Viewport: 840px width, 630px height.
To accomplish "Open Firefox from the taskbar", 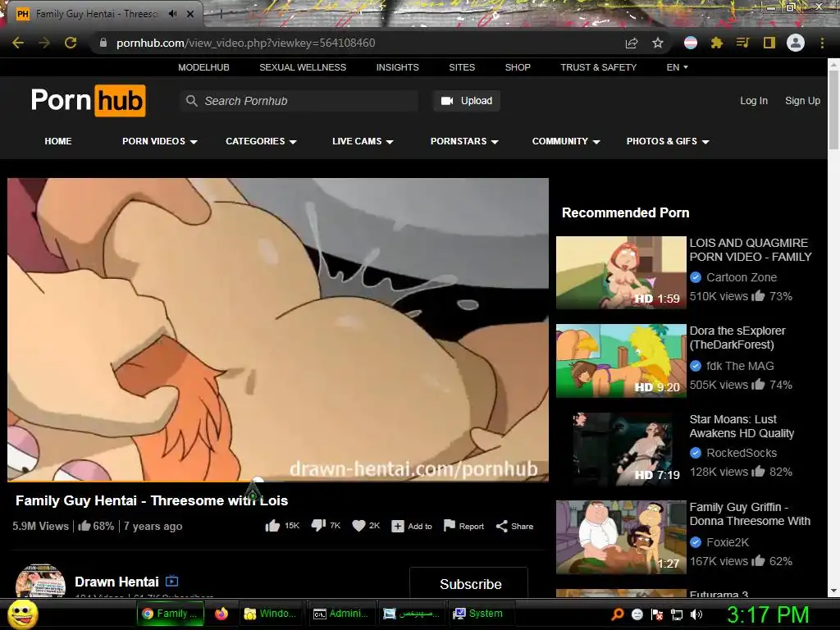I will tap(221, 614).
